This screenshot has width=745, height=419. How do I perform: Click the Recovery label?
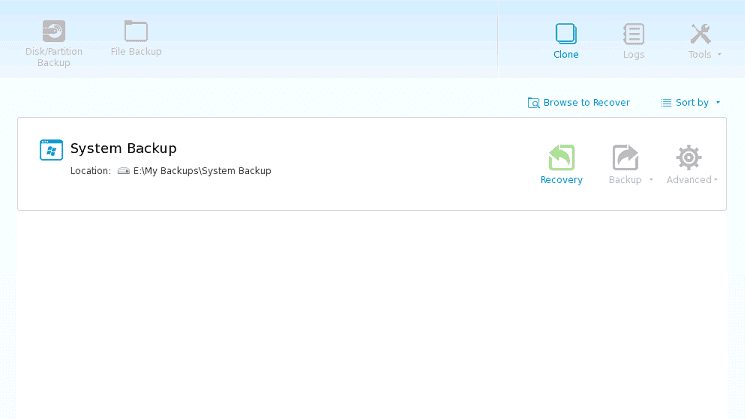pyautogui.click(x=561, y=180)
